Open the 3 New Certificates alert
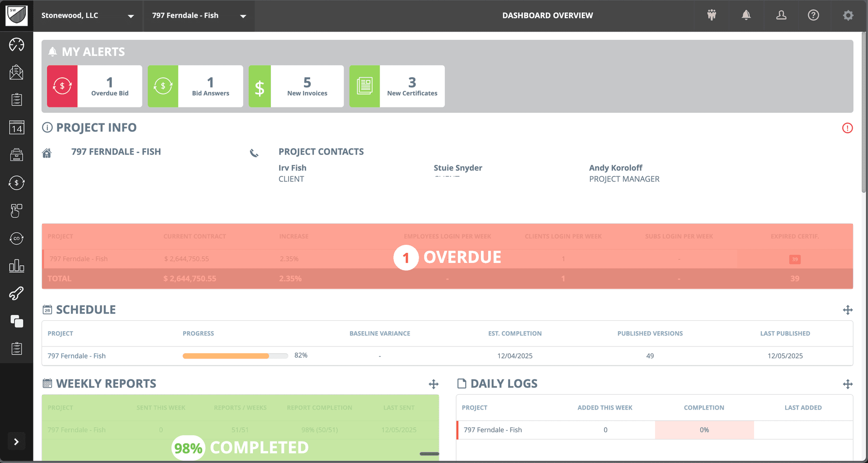The height and width of the screenshot is (463, 868). (397, 86)
